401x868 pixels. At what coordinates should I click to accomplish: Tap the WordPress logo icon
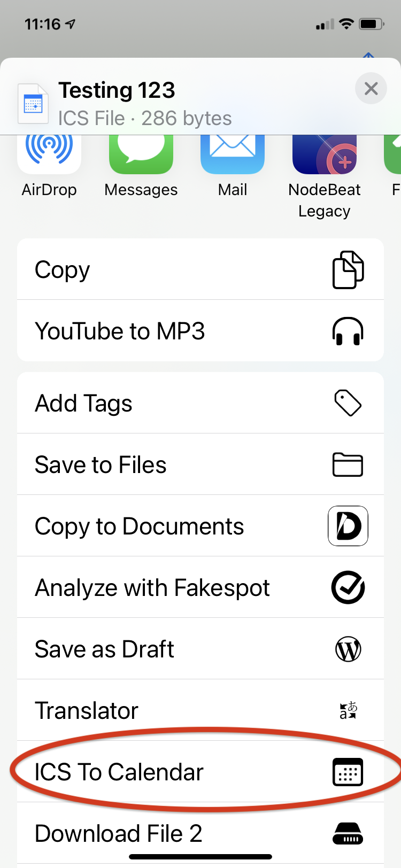point(348,649)
